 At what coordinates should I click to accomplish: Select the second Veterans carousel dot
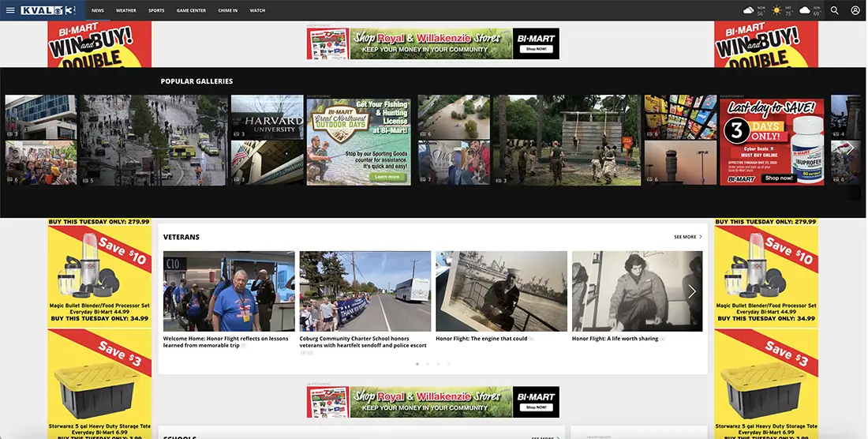coord(428,364)
